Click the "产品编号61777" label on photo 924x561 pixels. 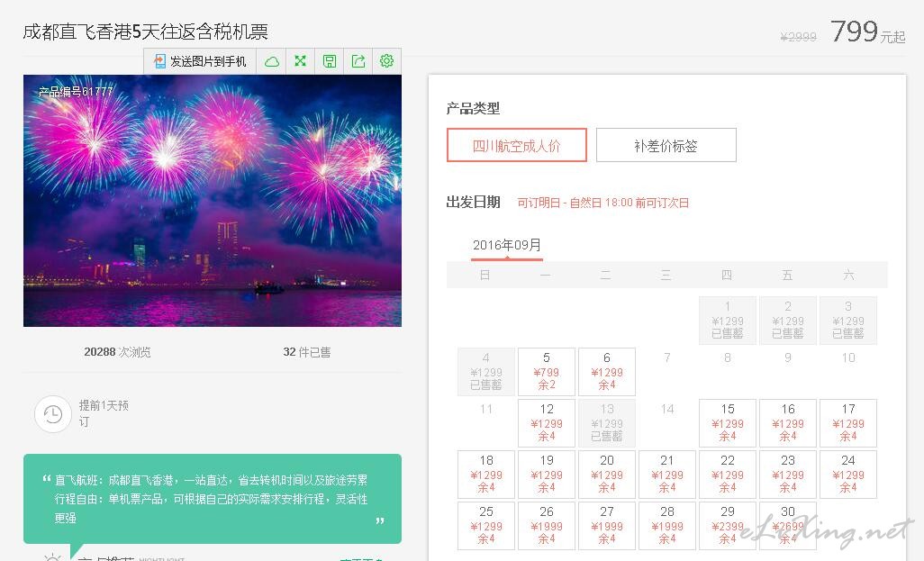(76, 92)
